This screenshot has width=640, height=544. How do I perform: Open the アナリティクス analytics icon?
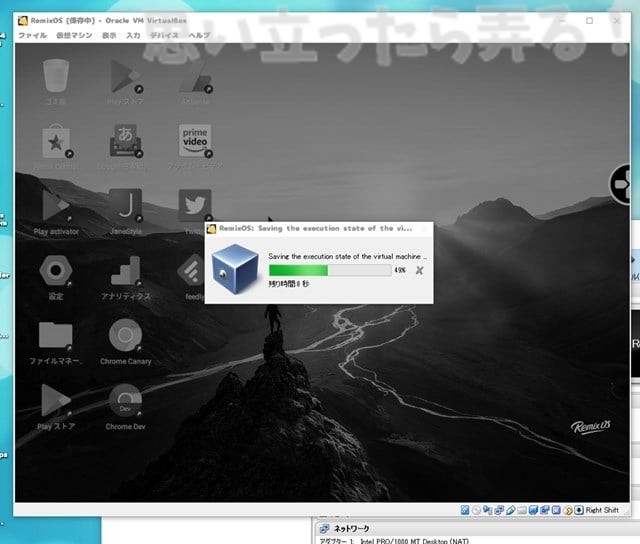pos(126,271)
